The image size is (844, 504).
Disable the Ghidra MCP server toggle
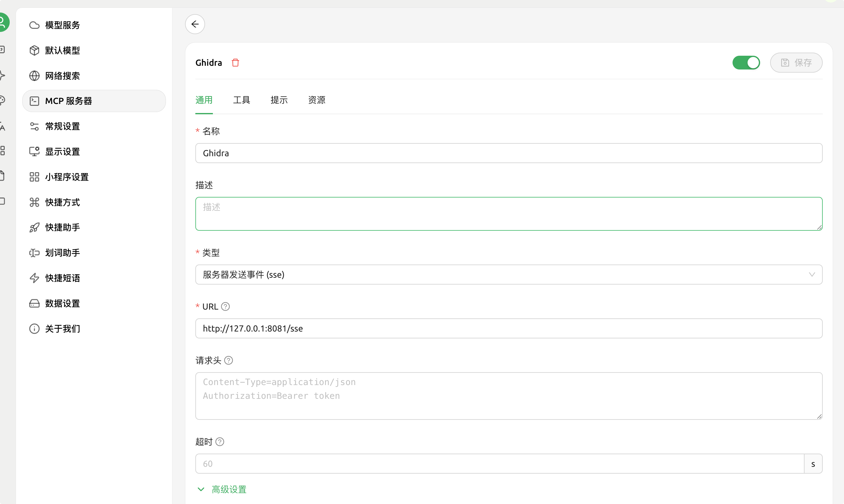(746, 63)
